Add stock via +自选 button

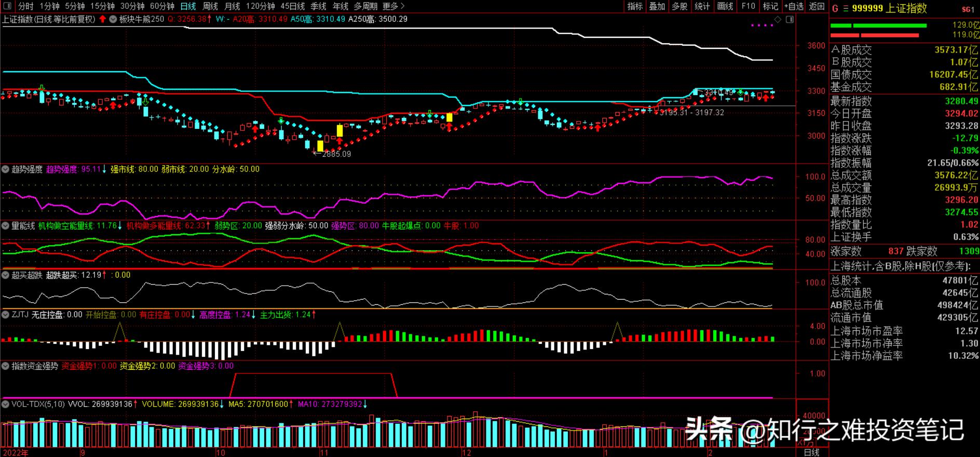pyautogui.click(x=793, y=6)
